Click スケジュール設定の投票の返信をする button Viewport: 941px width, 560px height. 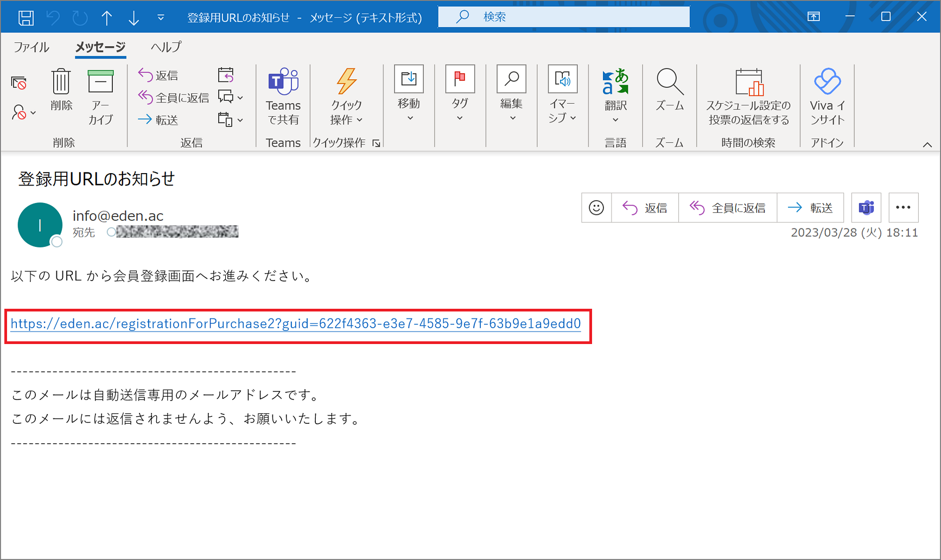pos(748,97)
